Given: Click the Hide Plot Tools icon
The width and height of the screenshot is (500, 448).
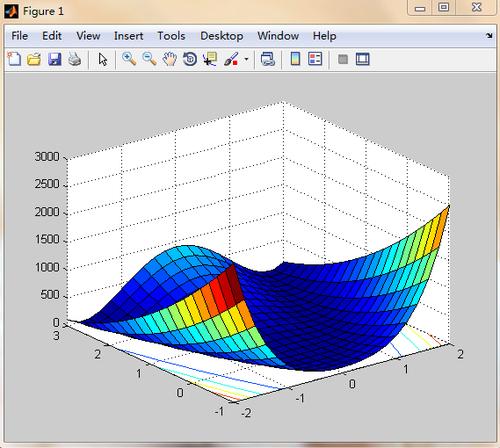Looking at the screenshot, I should pos(343,59).
